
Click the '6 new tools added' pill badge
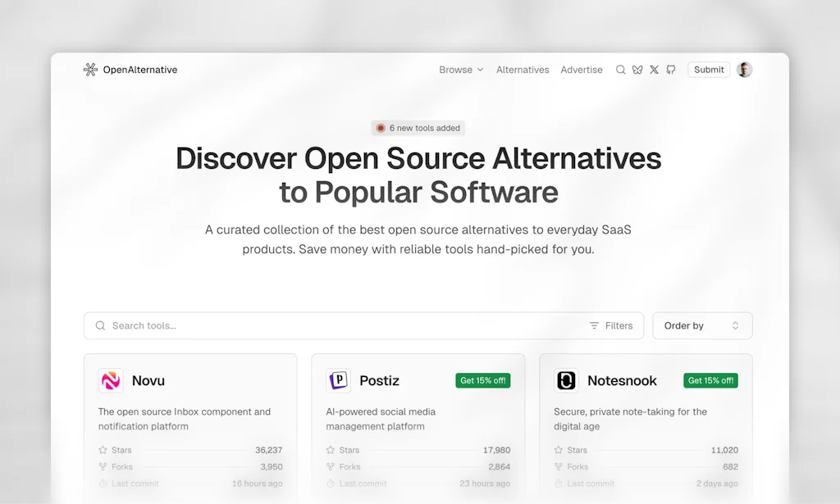pyautogui.click(x=418, y=128)
